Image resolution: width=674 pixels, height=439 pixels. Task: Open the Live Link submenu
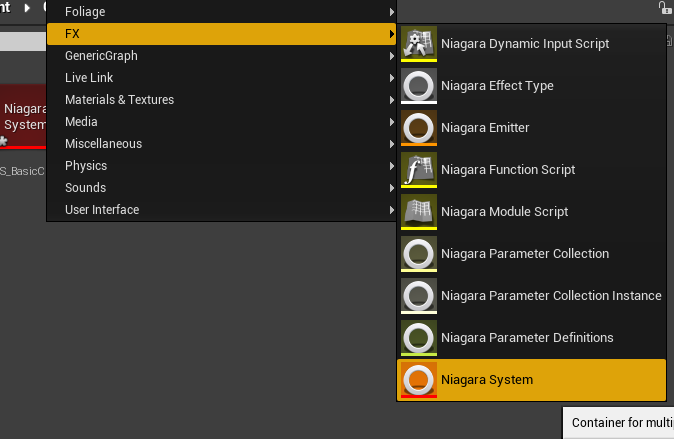pyautogui.click(x=221, y=77)
